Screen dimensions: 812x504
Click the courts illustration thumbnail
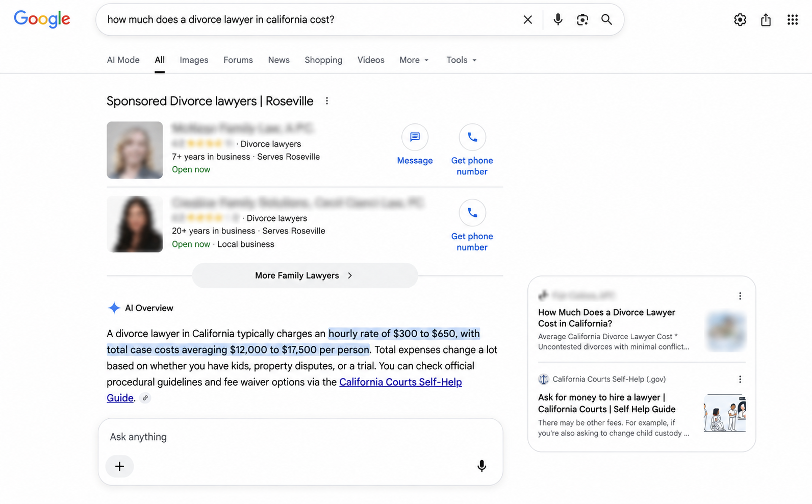tap(725, 413)
